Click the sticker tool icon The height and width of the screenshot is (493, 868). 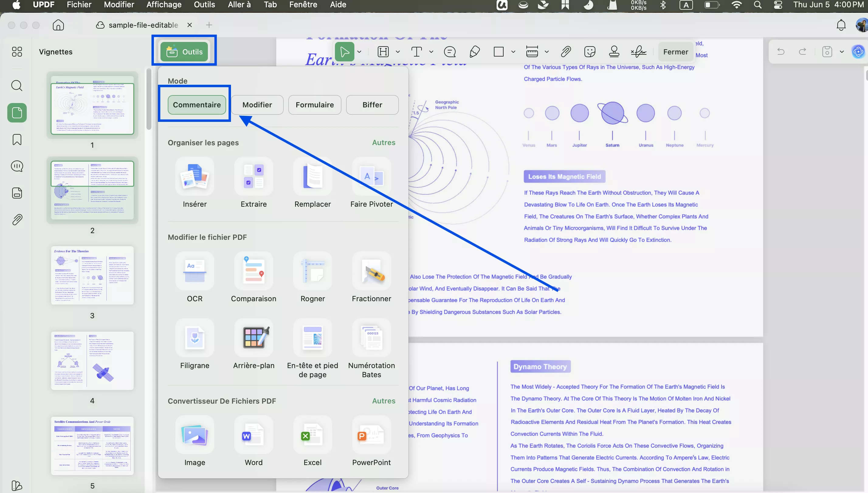click(x=590, y=52)
